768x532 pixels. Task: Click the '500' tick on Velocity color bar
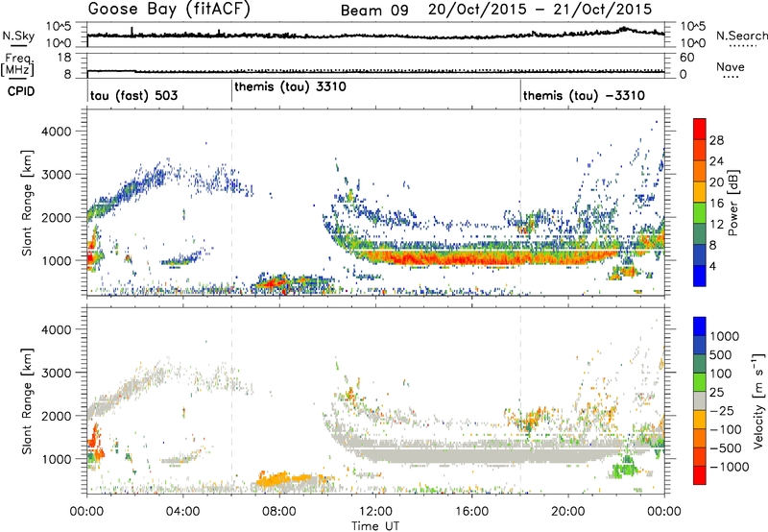(721, 354)
